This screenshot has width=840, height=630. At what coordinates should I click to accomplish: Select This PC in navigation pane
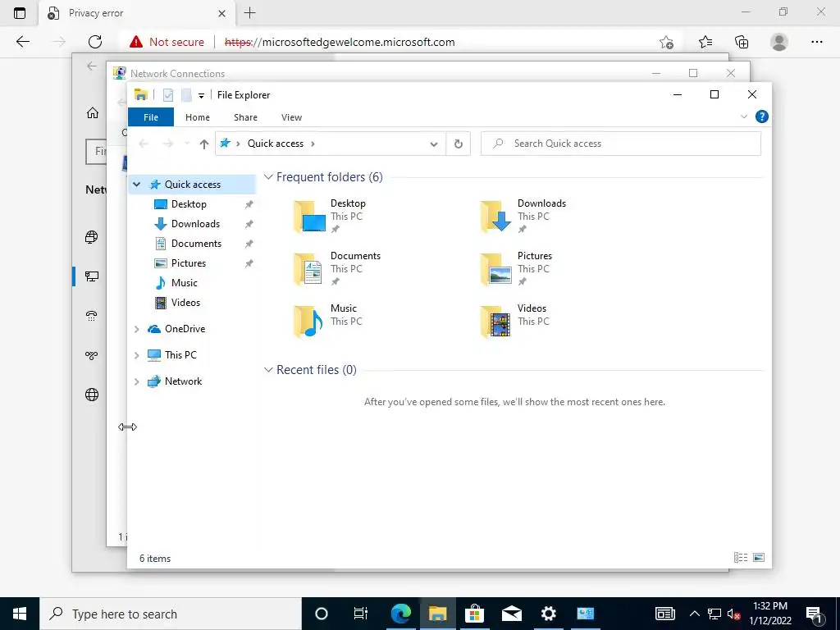(x=180, y=355)
